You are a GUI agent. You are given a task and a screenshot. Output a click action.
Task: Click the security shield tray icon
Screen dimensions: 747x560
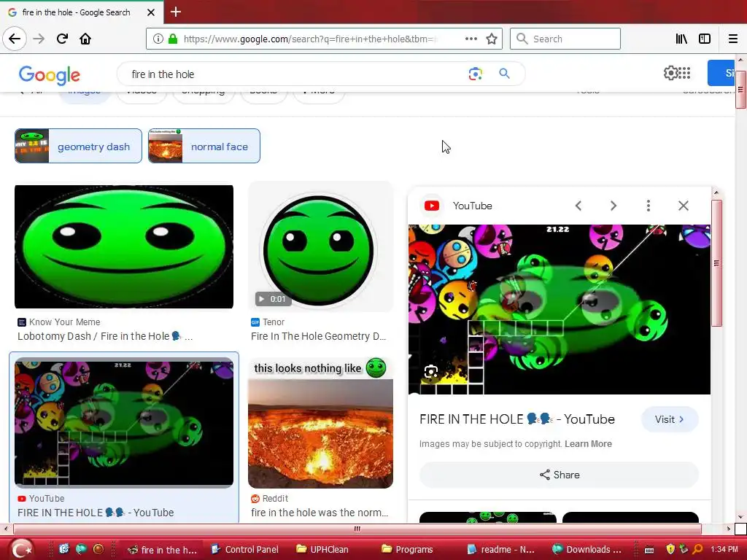click(670, 549)
